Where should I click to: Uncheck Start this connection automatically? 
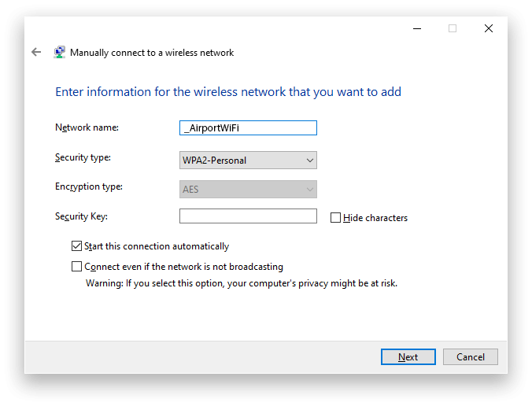tap(77, 246)
